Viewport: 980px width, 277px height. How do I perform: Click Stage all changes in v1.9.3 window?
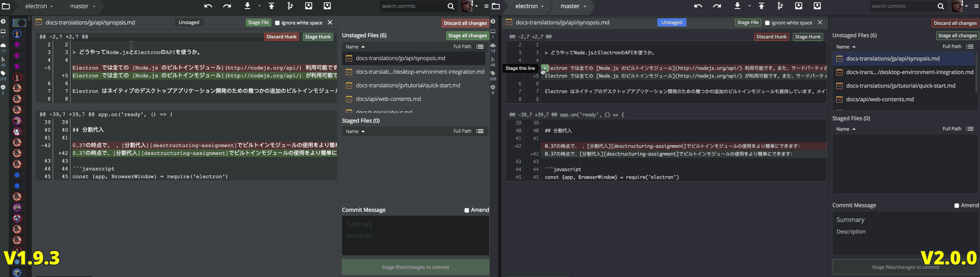point(467,36)
